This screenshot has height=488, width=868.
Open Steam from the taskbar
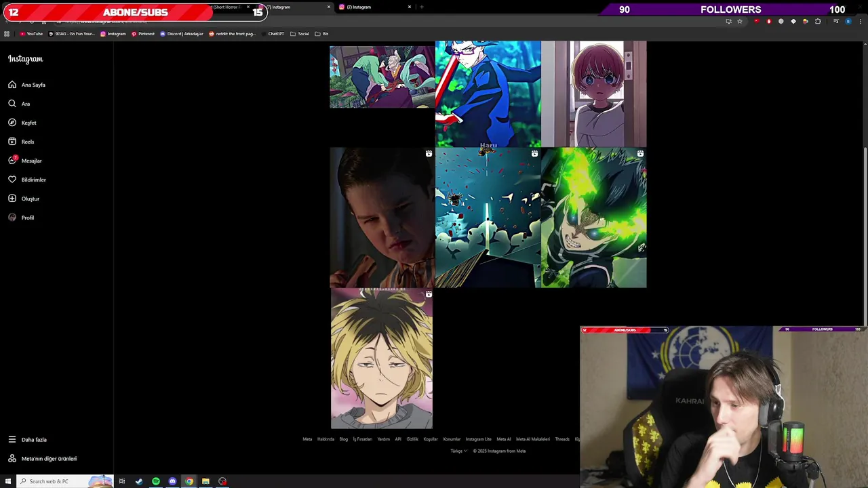coord(139,481)
